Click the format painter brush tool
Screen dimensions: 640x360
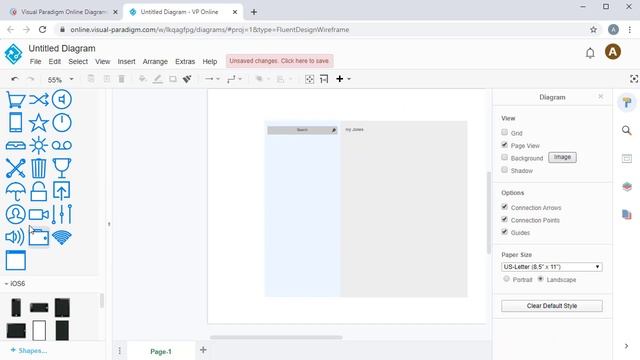[187, 79]
